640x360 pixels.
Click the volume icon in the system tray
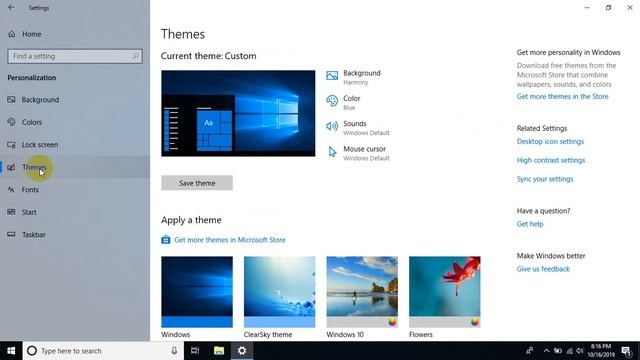(580, 351)
